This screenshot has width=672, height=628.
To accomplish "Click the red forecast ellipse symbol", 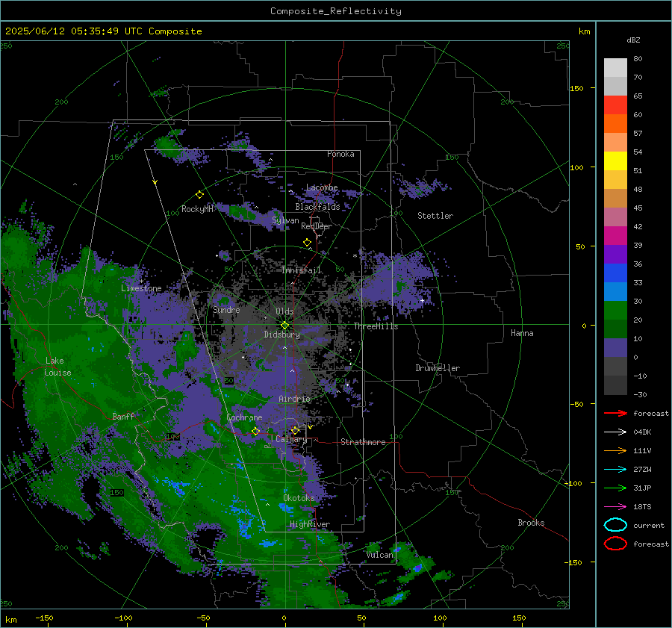I will point(615,544).
